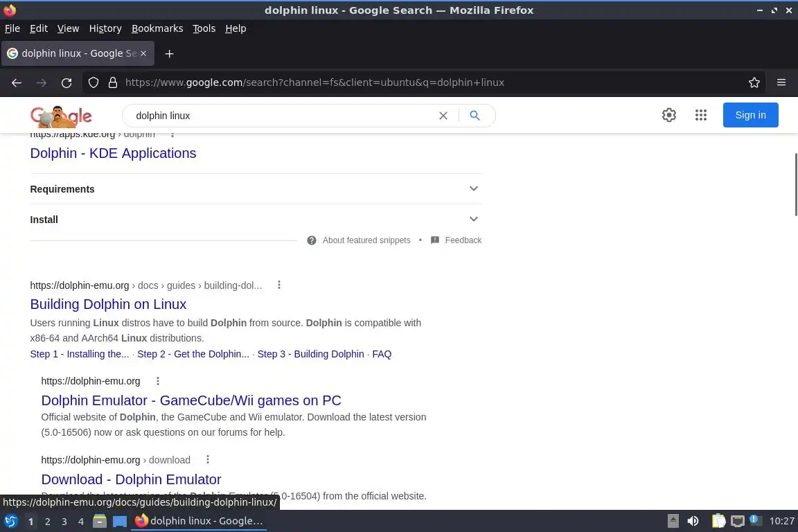This screenshot has width=798, height=532.
Task: Open the Edit menu
Action: [x=39, y=28]
